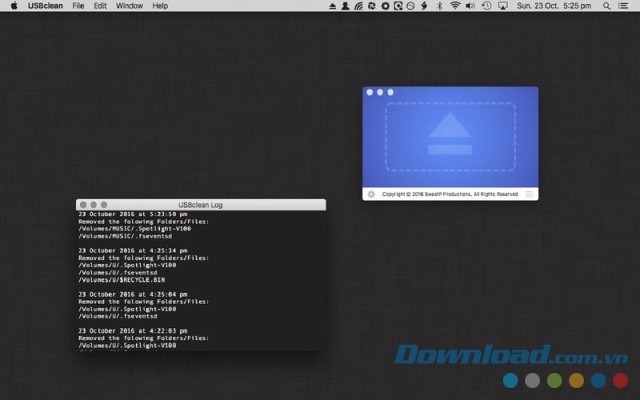Click the round dial menu bar icon
Viewport: 640px width, 400px height.
[x=411, y=6]
